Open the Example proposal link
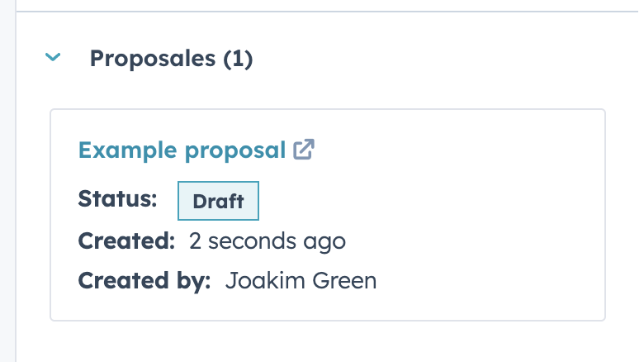644x362 pixels. click(182, 150)
